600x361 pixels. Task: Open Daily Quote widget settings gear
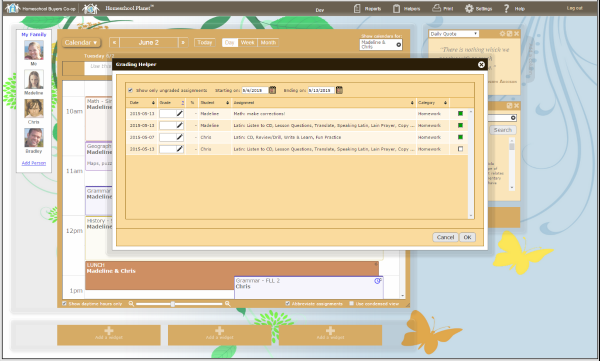(x=502, y=34)
